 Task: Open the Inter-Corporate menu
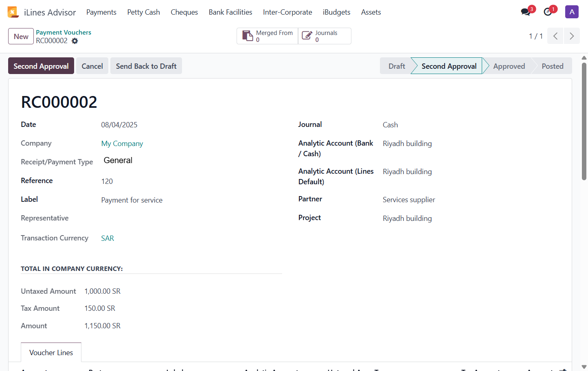click(x=287, y=12)
